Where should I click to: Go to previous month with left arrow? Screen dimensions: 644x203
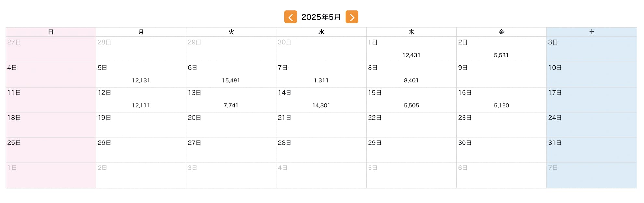tap(290, 17)
